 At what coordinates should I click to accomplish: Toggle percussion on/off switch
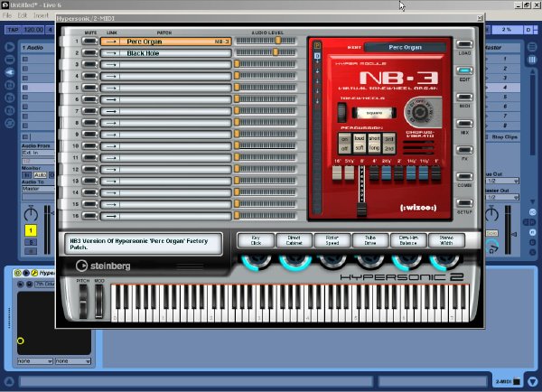(x=345, y=144)
